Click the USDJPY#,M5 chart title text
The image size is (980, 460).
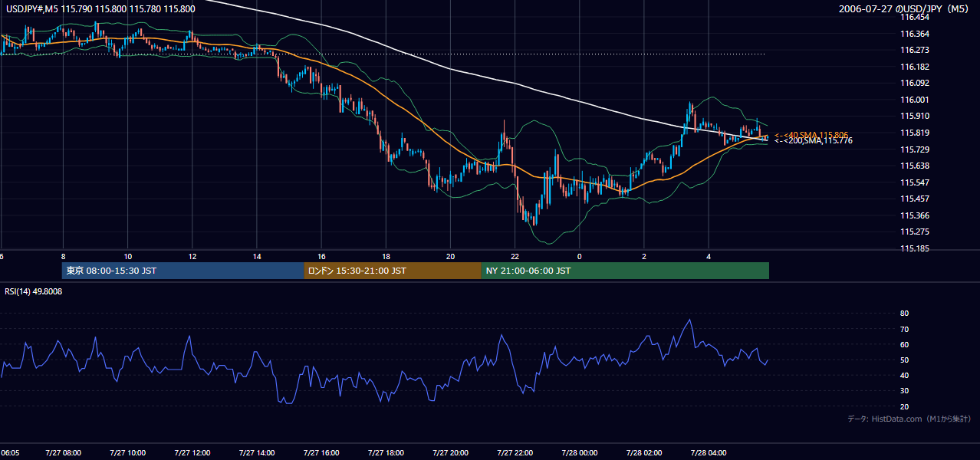tap(100, 9)
